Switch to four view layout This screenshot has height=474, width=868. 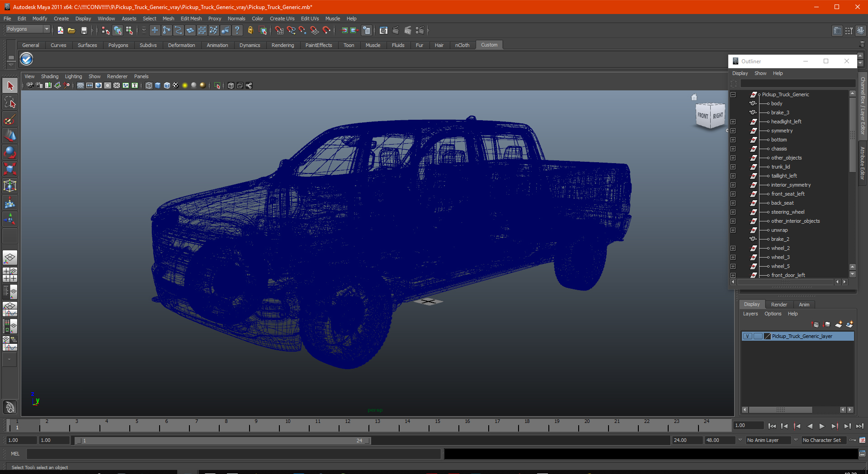[x=10, y=275]
